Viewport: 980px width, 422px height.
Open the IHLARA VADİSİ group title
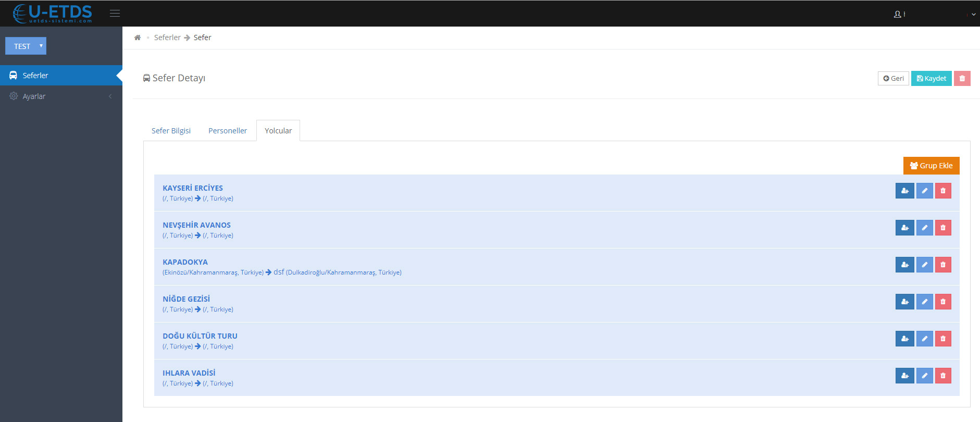click(189, 373)
